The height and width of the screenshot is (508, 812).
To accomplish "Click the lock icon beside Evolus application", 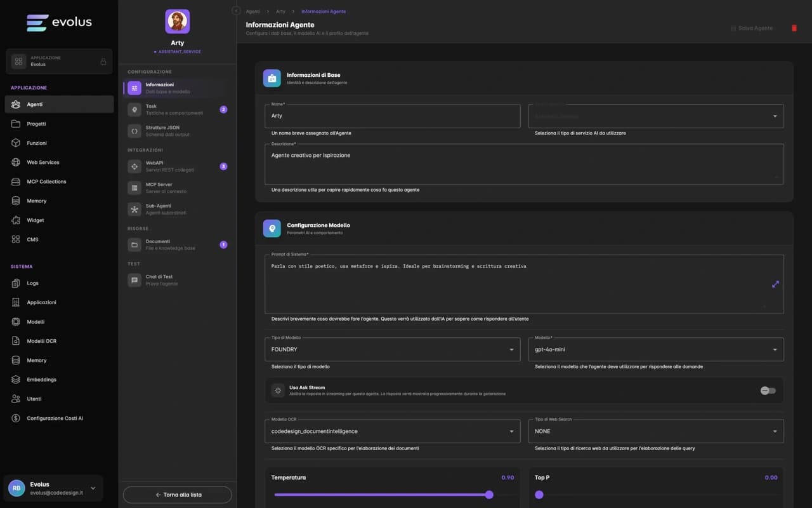I will 103,62.
